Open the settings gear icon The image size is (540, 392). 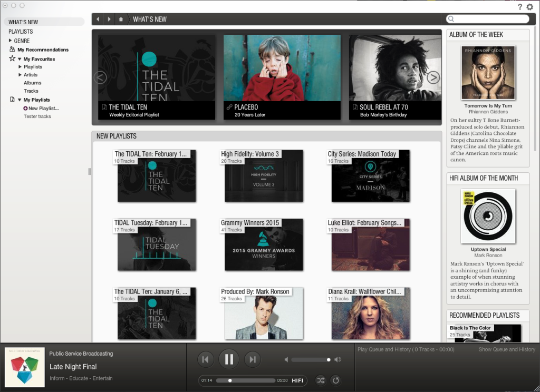(530, 7)
